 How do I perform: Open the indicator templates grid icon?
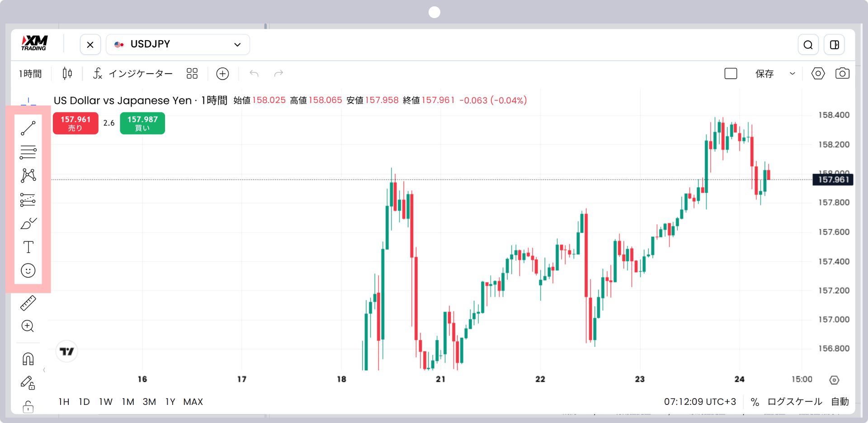coord(192,74)
